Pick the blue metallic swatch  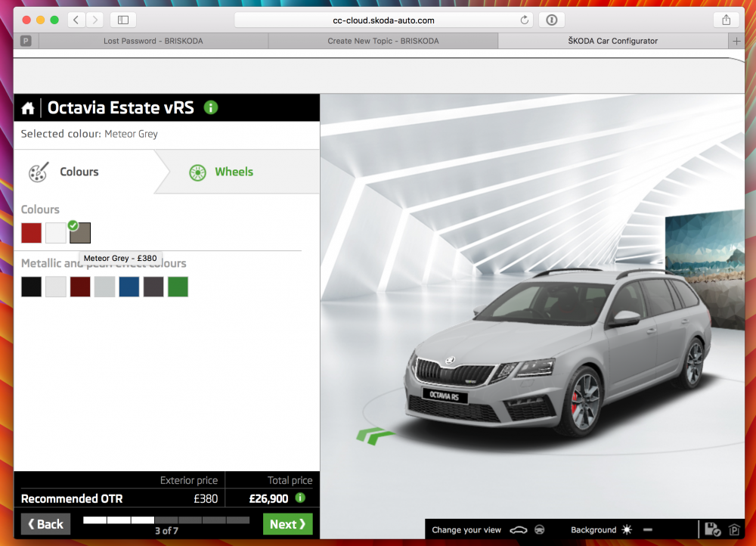click(129, 287)
